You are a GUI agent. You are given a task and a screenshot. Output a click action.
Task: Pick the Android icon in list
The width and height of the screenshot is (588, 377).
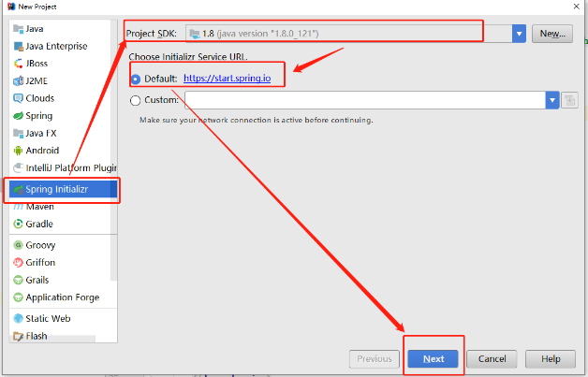(x=19, y=151)
